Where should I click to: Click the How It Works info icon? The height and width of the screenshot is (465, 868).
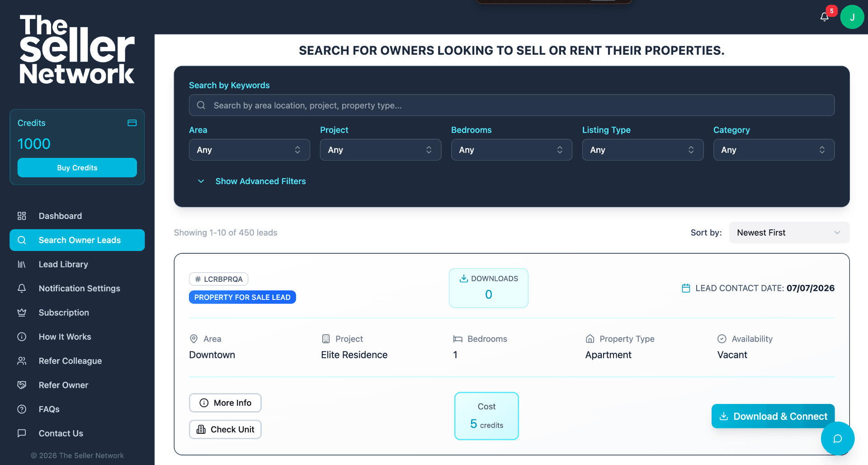click(x=22, y=337)
